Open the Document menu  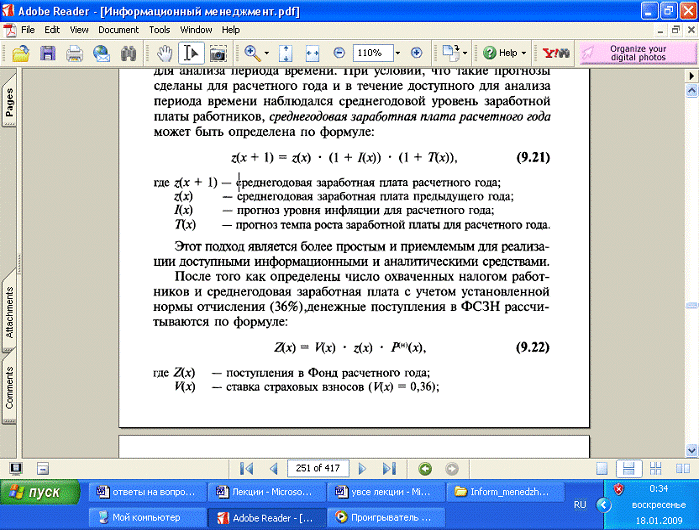coord(119,30)
